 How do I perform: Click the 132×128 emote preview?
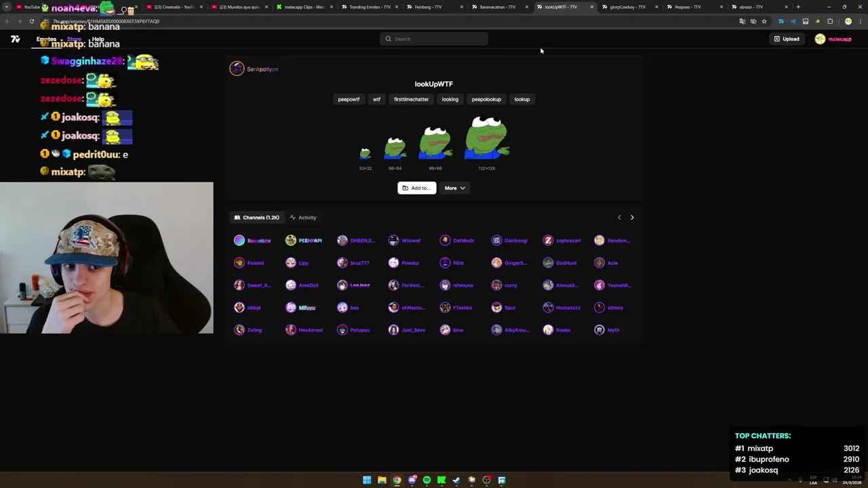click(486, 138)
